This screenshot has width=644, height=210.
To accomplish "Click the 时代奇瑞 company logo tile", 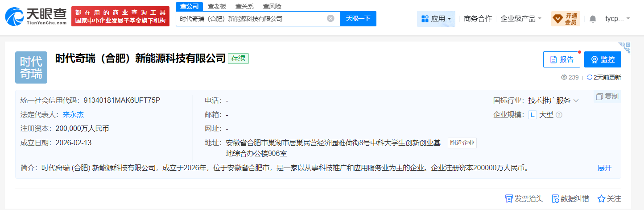I will [31, 67].
